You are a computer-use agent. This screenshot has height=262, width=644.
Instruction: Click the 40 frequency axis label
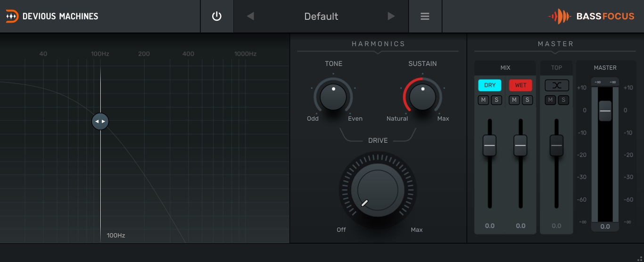(43, 54)
